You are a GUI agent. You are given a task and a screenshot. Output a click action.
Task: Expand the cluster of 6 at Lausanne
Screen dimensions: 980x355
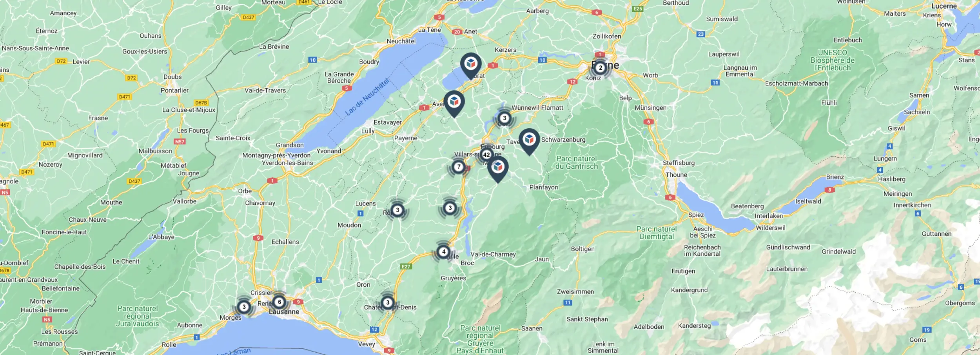[279, 302]
